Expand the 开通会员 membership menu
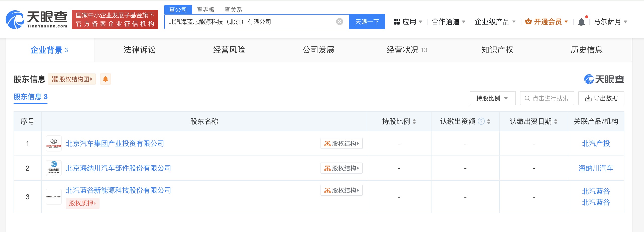Image resolution: width=644 pixels, height=232 pixels. pyautogui.click(x=547, y=22)
